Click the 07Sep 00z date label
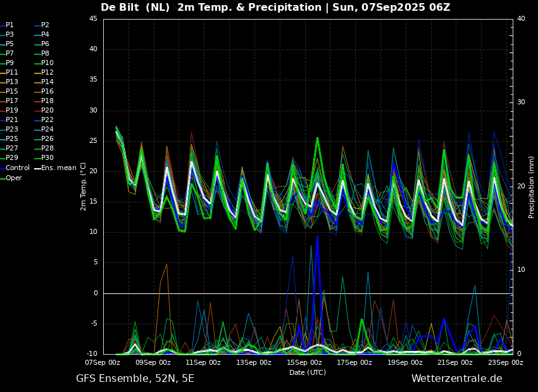This screenshot has width=538, height=392. (103, 362)
